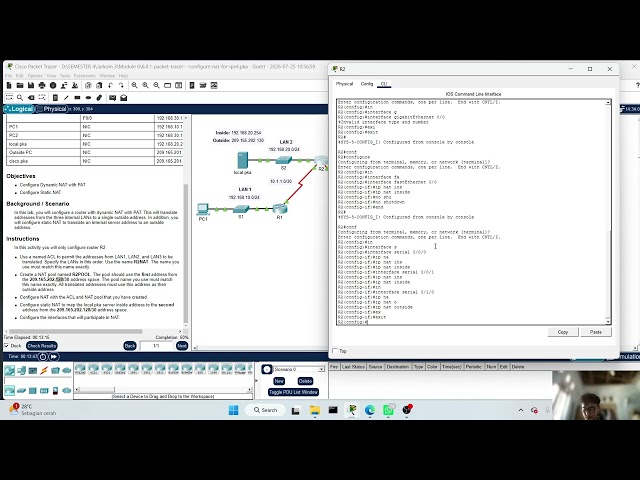Click the S1 switch in the workspace
Image resolution: width=640 pixels, height=480 pixels.
point(241,209)
